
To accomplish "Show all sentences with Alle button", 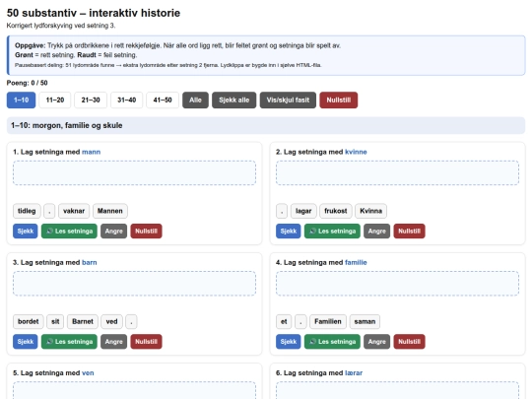I will pos(195,100).
